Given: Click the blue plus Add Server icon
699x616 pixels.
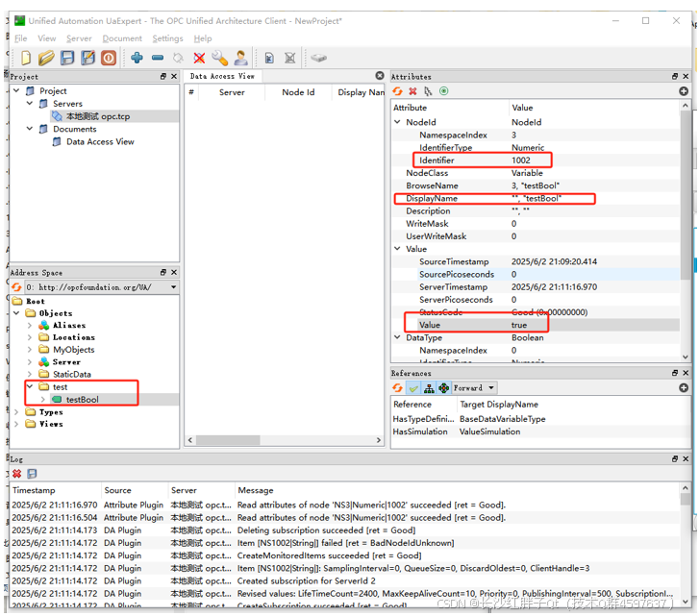Looking at the screenshot, I should tap(137, 59).
